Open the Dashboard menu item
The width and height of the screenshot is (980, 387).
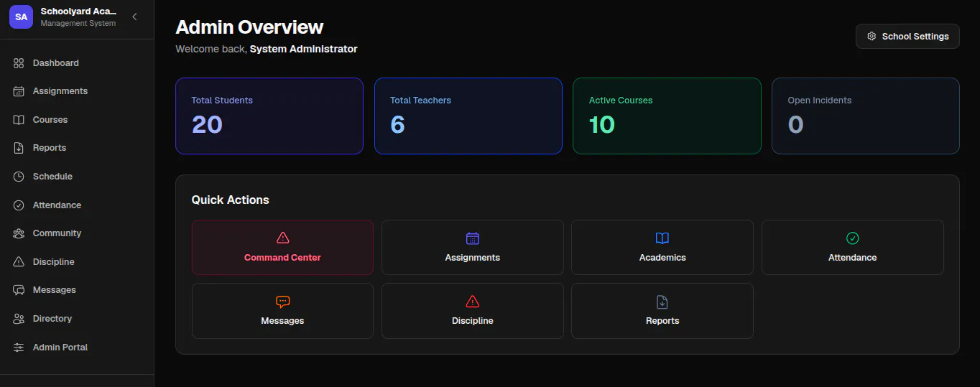[x=77, y=63]
